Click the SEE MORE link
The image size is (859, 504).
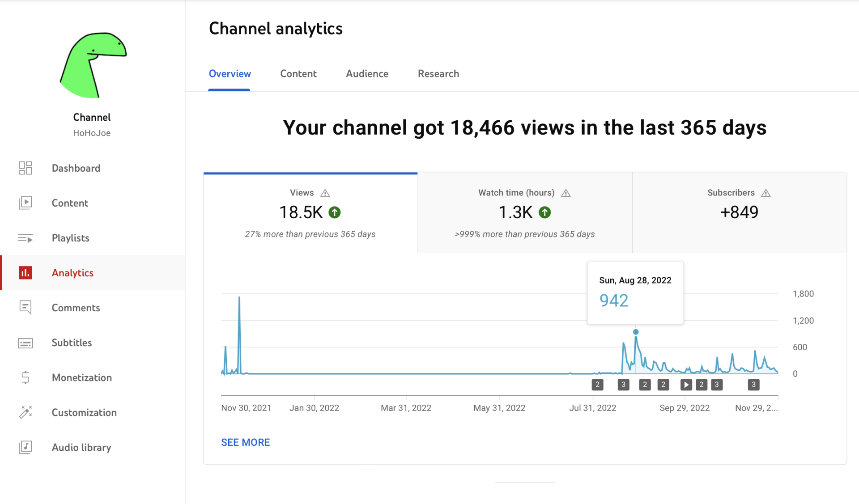(245, 442)
